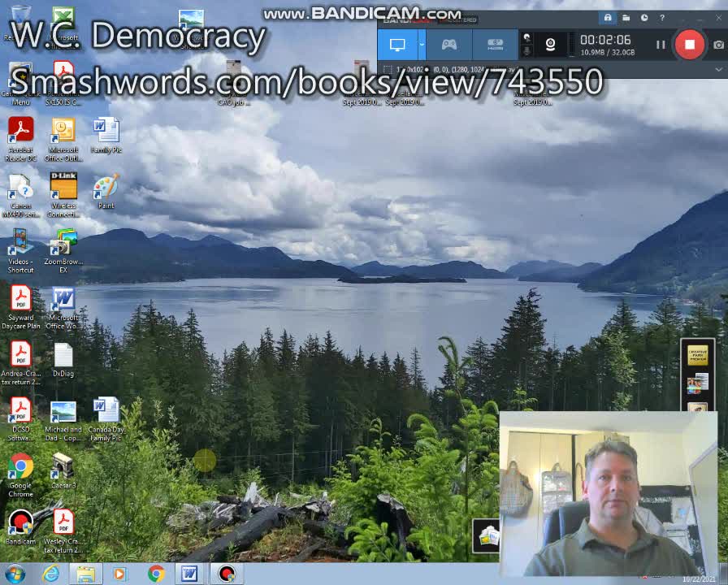This screenshot has height=585, width=728.
Task: Launch Internet Explorer from taskbar
Action: [50, 574]
